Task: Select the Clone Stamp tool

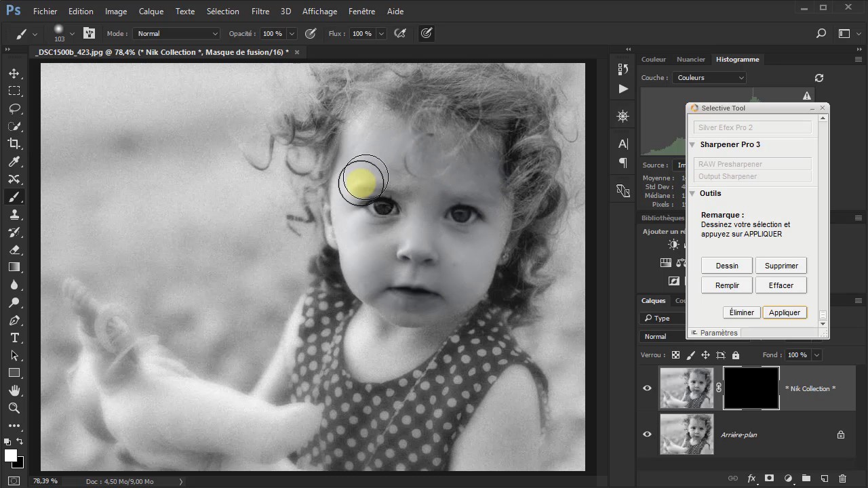Action: pyautogui.click(x=14, y=215)
